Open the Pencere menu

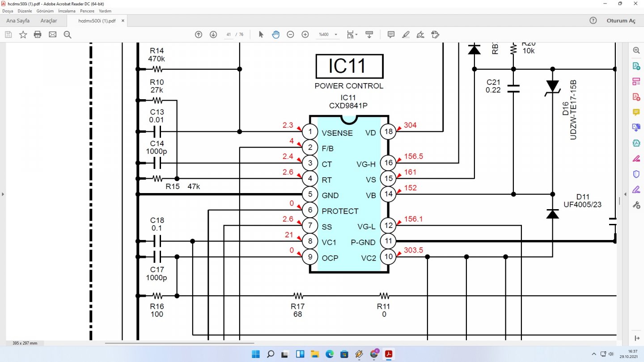tap(87, 11)
